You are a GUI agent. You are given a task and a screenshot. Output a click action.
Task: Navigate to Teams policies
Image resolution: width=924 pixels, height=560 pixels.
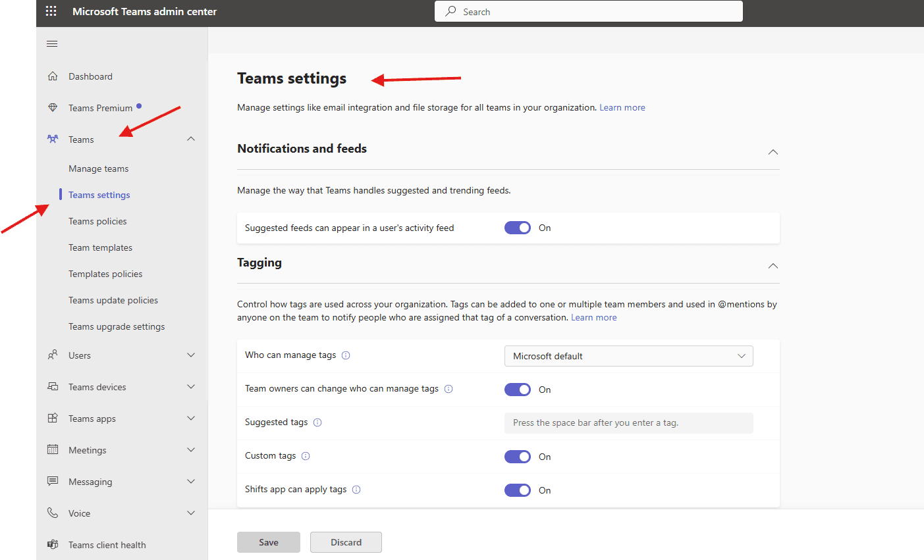[x=97, y=220]
